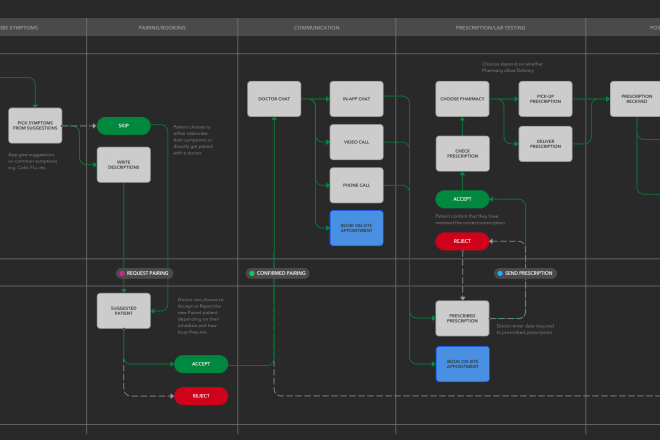660x440 pixels.
Task: Click the Choose Pharmacy box
Action: pos(462,99)
